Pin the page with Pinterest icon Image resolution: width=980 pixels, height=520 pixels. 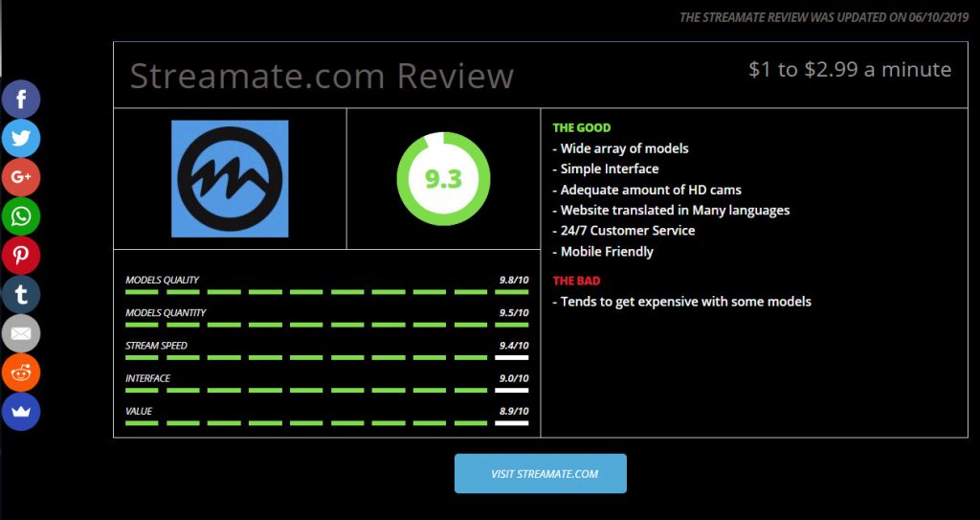[20, 256]
